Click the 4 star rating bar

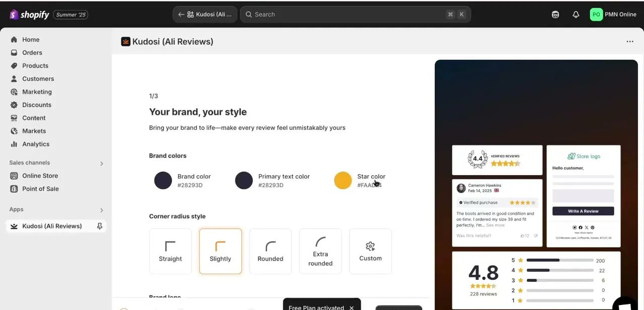(x=559, y=270)
